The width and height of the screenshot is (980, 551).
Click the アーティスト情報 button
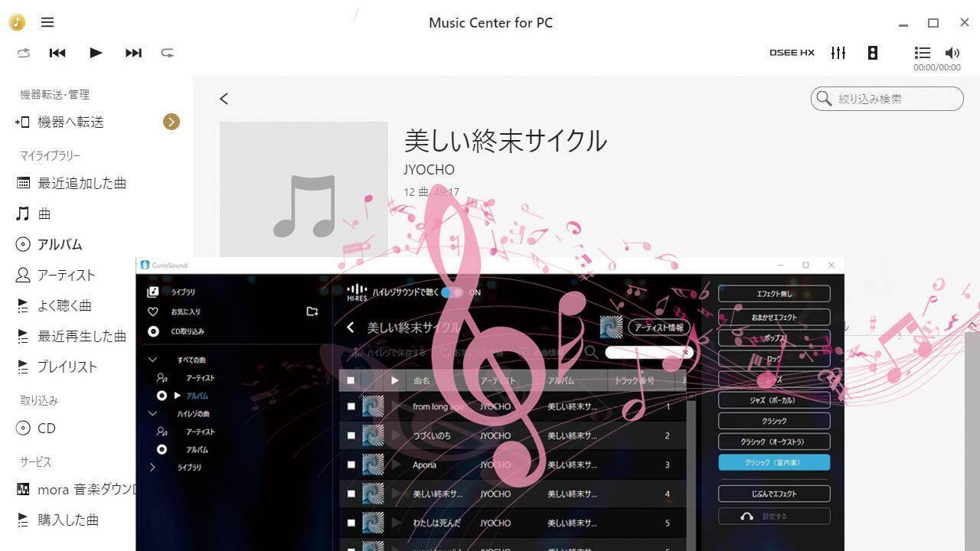click(x=658, y=328)
